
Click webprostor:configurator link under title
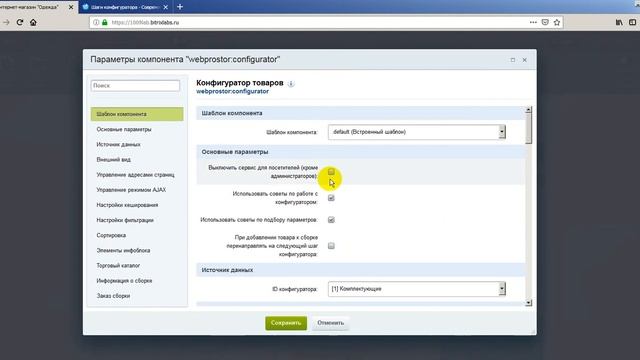pos(232,91)
